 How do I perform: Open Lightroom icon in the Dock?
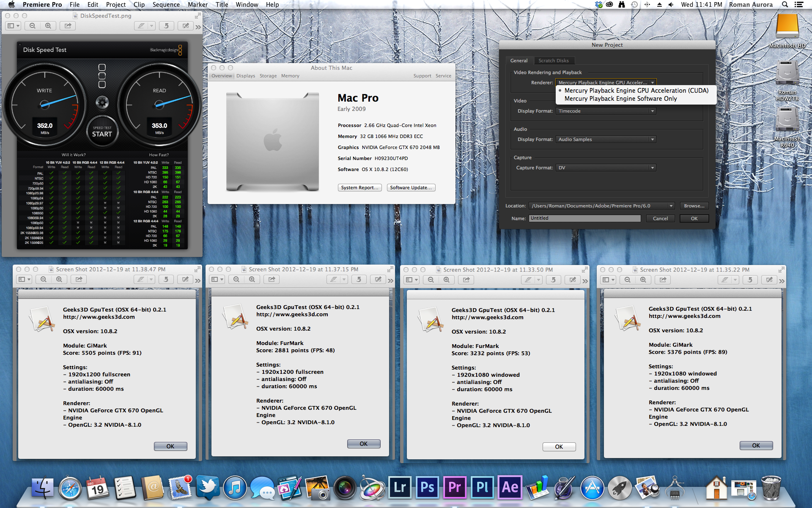pyautogui.click(x=400, y=487)
